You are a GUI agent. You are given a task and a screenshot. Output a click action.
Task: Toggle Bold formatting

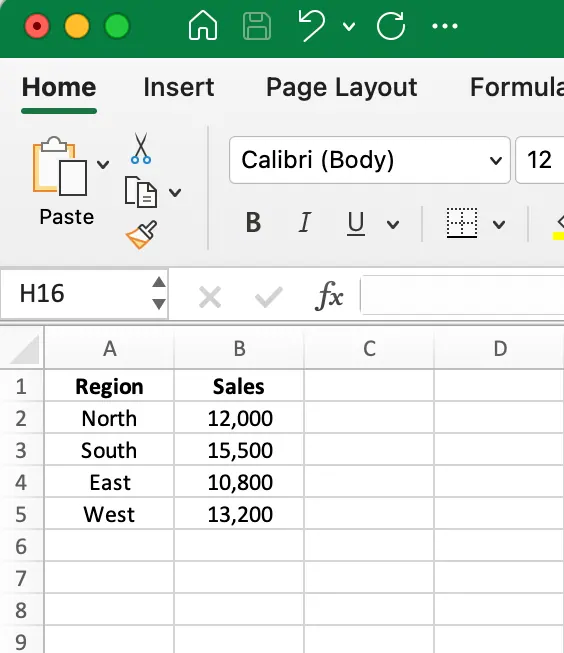coord(253,222)
